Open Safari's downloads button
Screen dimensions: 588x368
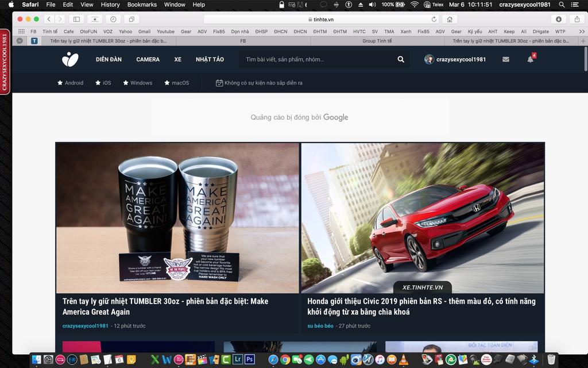(x=559, y=19)
